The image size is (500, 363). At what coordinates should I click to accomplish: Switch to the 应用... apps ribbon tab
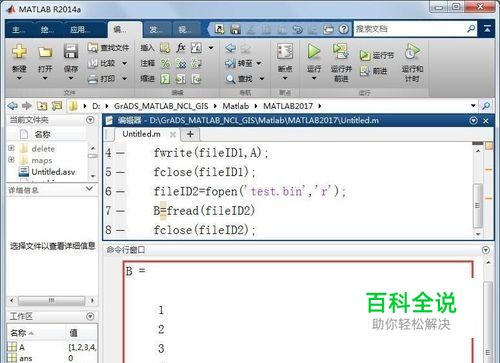80,30
